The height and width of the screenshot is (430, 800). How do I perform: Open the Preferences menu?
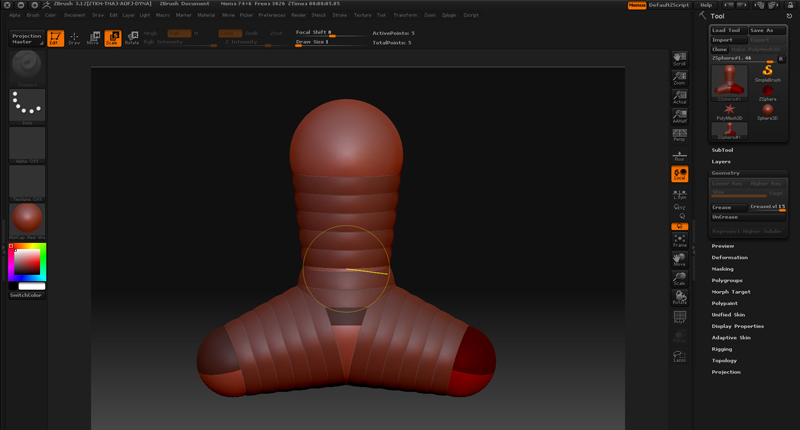(271, 15)
